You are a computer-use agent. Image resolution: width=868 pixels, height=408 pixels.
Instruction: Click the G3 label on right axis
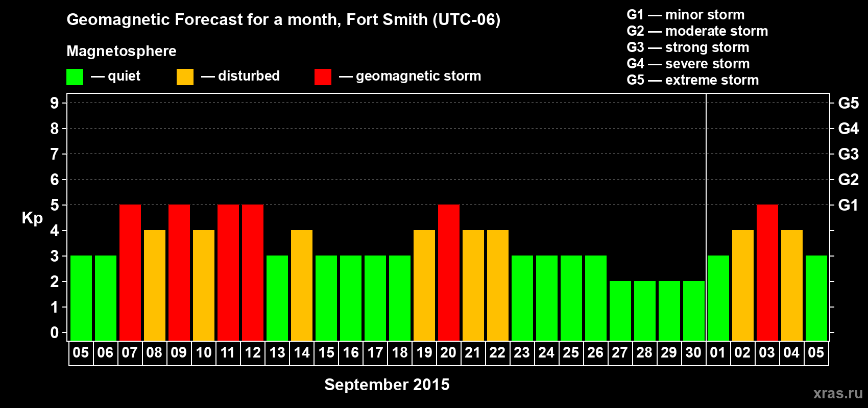point(849,154)
